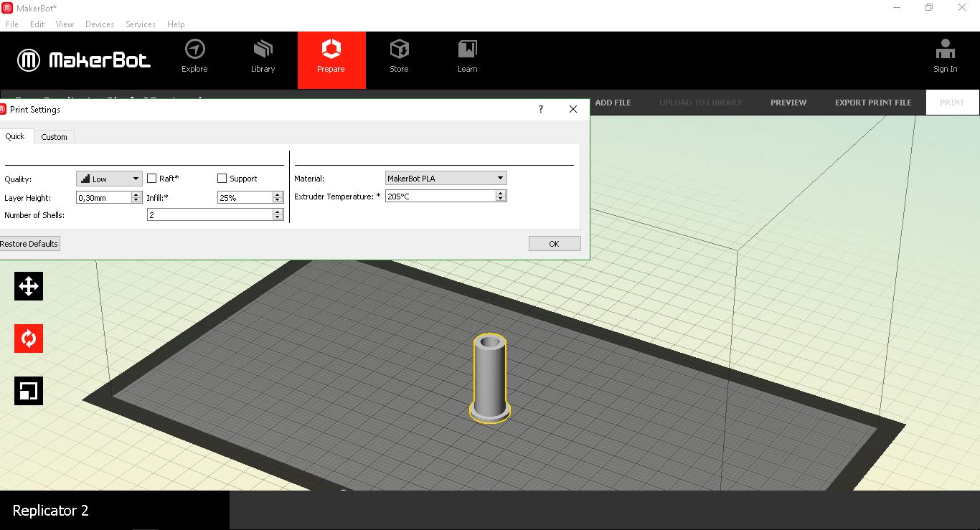Click the Infill percentage stepper arrows
The width and height of the screenshot is (980, 530).
click(278, 197)
